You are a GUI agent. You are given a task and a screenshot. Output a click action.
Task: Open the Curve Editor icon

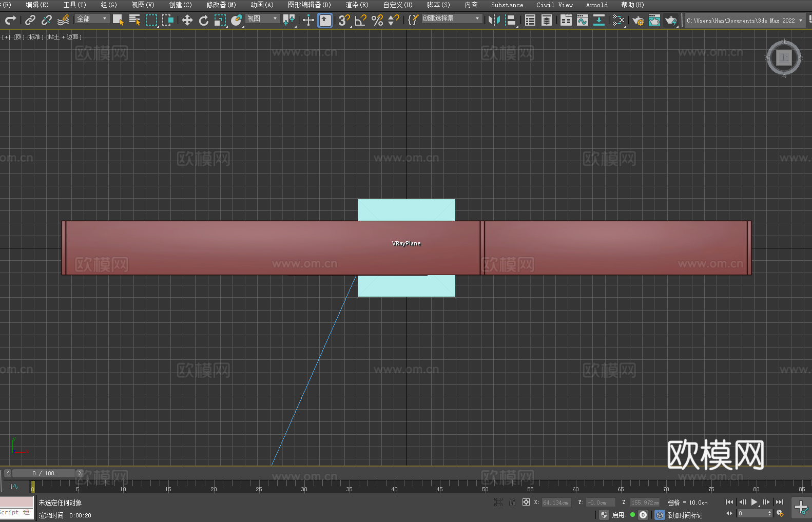tap(583, 20)
